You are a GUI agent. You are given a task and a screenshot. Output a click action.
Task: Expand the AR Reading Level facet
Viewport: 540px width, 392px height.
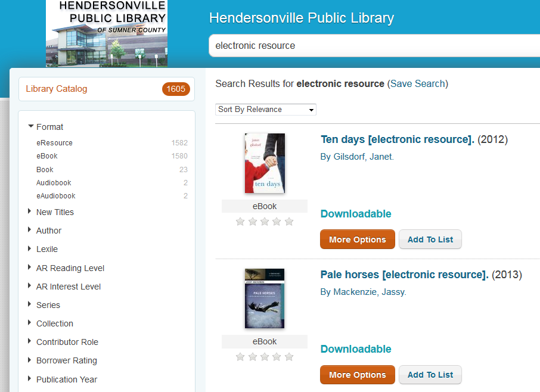click(70, 268)
